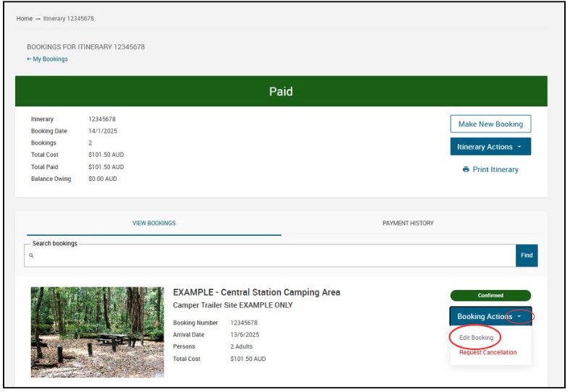The width and height of the screenshot is (570, 392).
Task: Switch to the View Bookings tab
Action: [x=154, y=223]
